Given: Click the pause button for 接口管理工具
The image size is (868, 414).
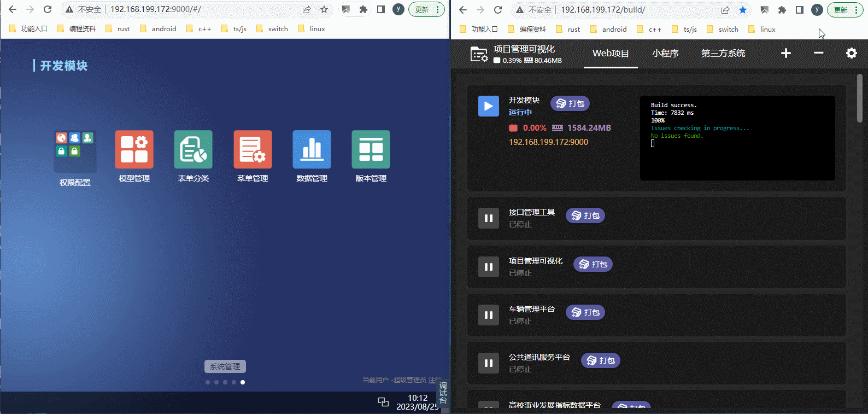Looking at the screenshot, I should (489, 218).
